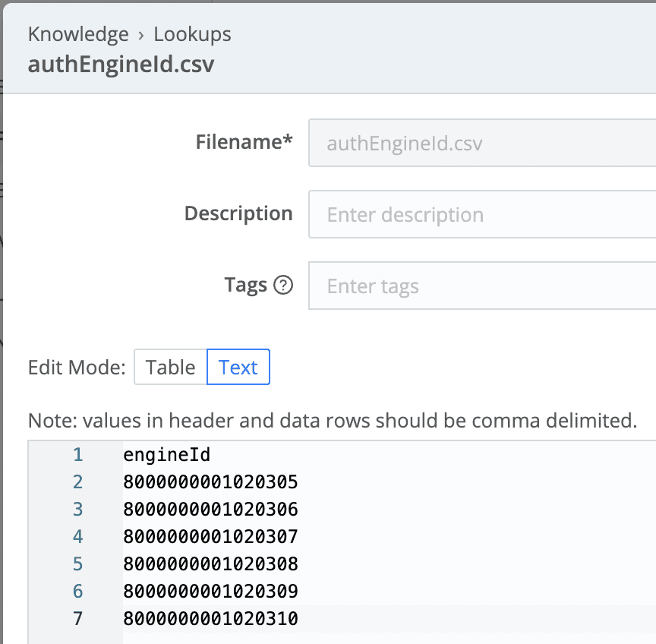656x644 pixels.
Task: Open the Lookups breadcrumb
Action: pos(192,34)
